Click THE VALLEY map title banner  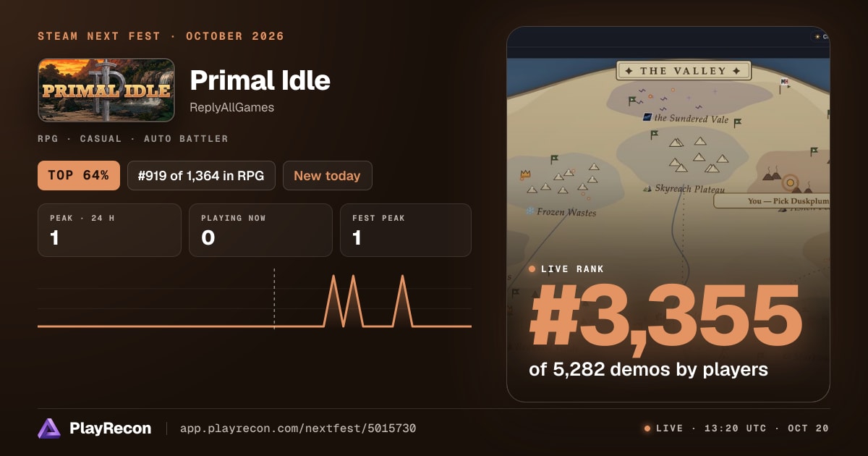pos(684,71)
